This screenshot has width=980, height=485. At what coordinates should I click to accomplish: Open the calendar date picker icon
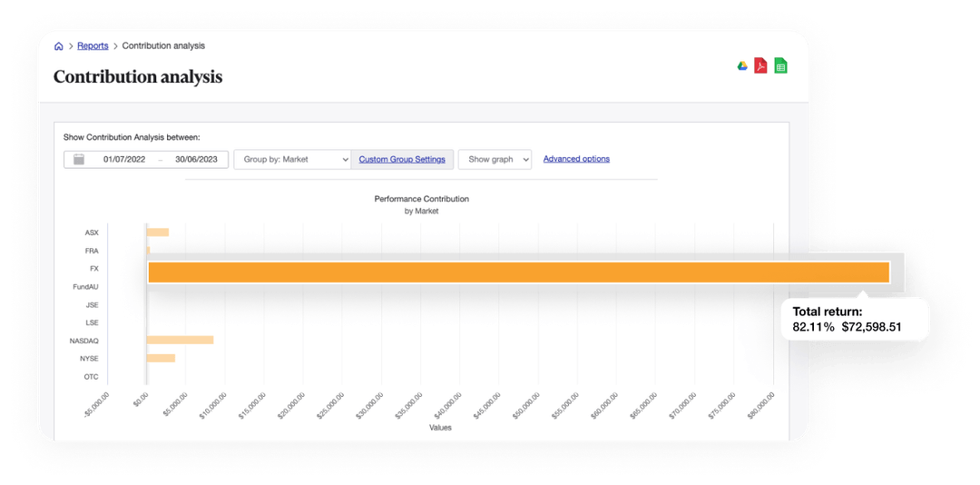click(79, 159)
